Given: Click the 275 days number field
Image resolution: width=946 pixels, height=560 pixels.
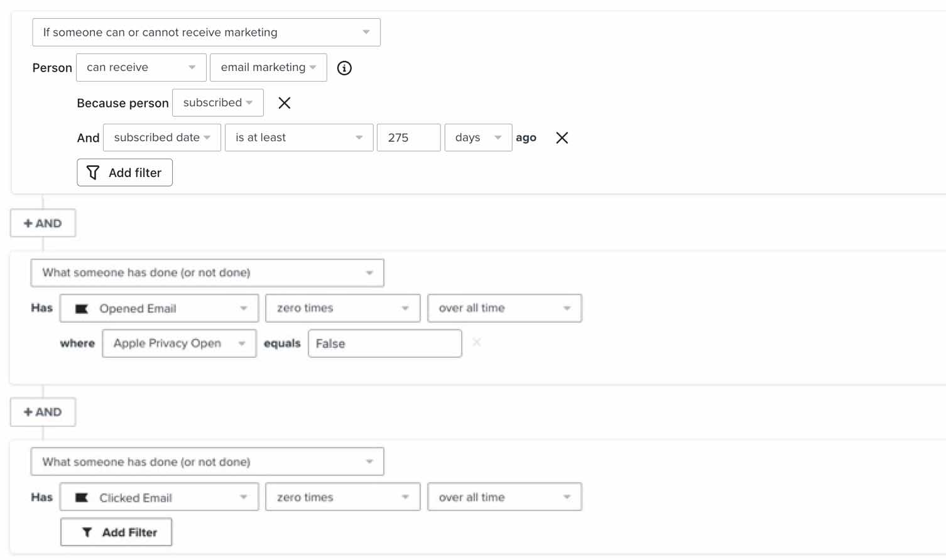Looking at the screenshot, I should [x=408, y=138].
